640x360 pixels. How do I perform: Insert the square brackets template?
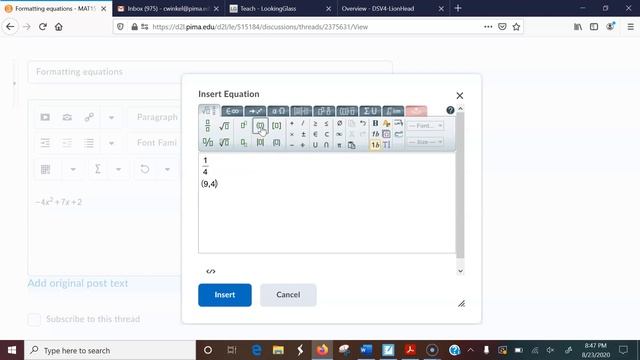coord(276,126)
